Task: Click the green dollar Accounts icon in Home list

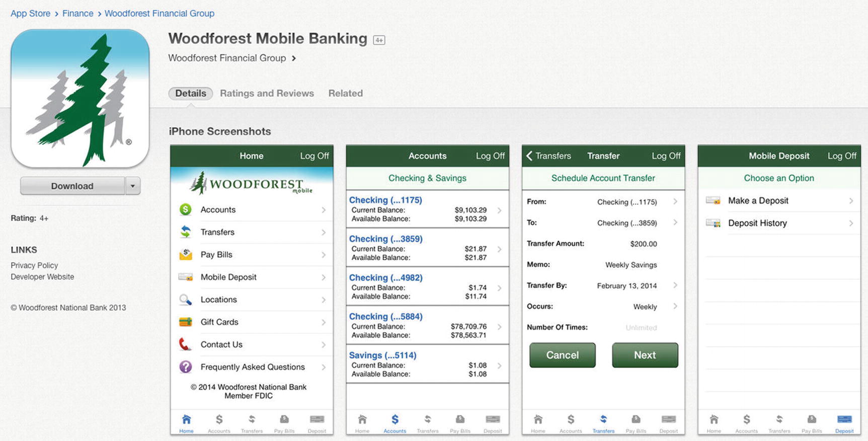Action: point(186,209)
